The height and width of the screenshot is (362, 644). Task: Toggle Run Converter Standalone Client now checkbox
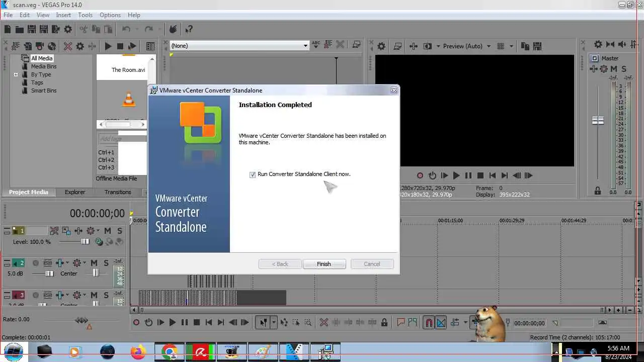tap(253, 174)
